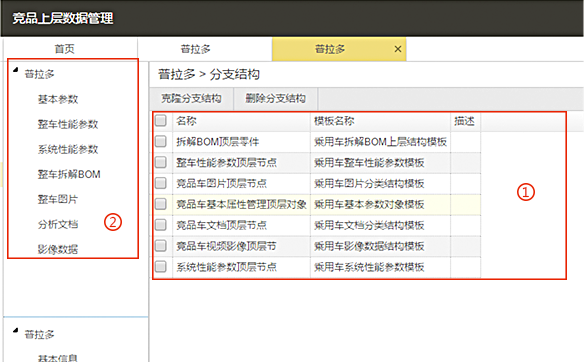Screen dimensions: 584x362
Task: Click the 普拉多 > 分支结构 breadcrumb heading
Action: tap(209, 74)
